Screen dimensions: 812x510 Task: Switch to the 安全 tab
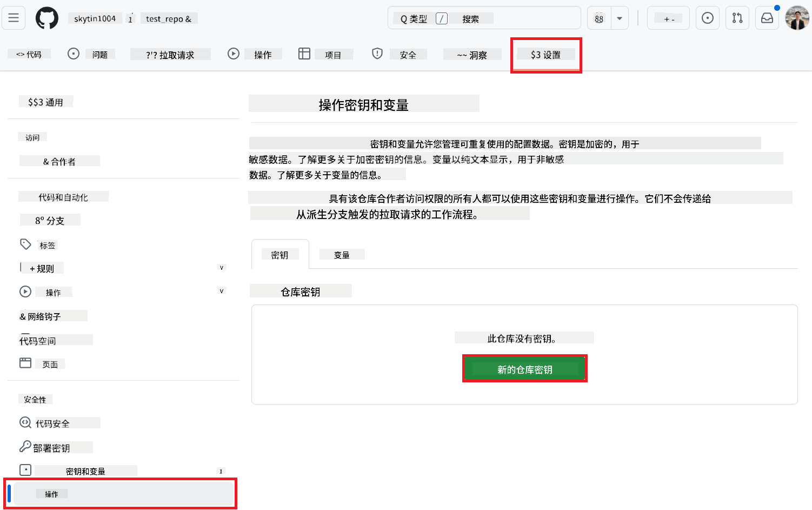coord(408,54)
